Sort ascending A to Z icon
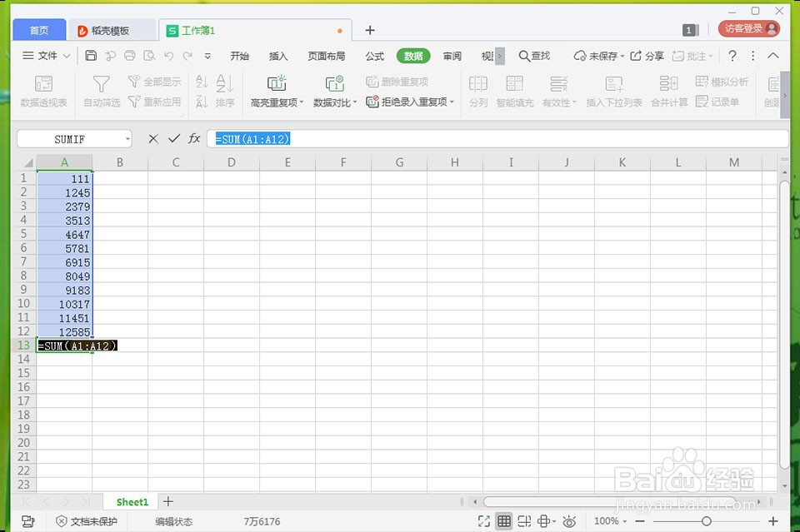 coord(202,82)
